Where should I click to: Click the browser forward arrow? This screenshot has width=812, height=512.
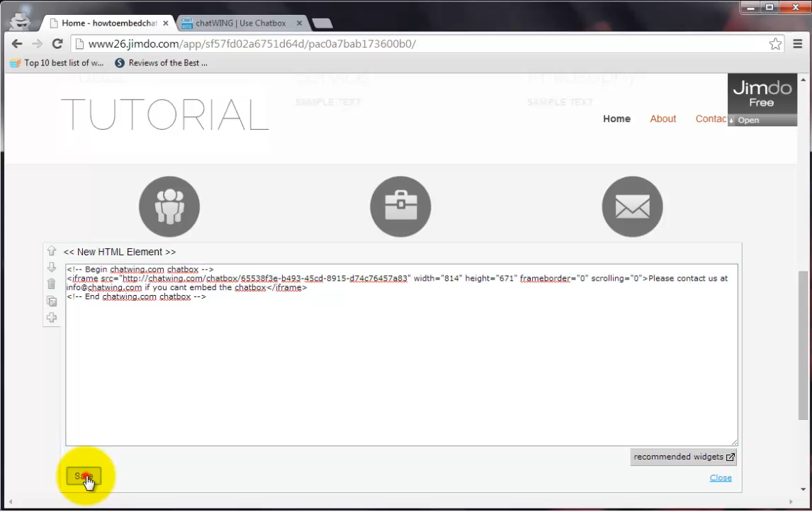coord(37,44)
